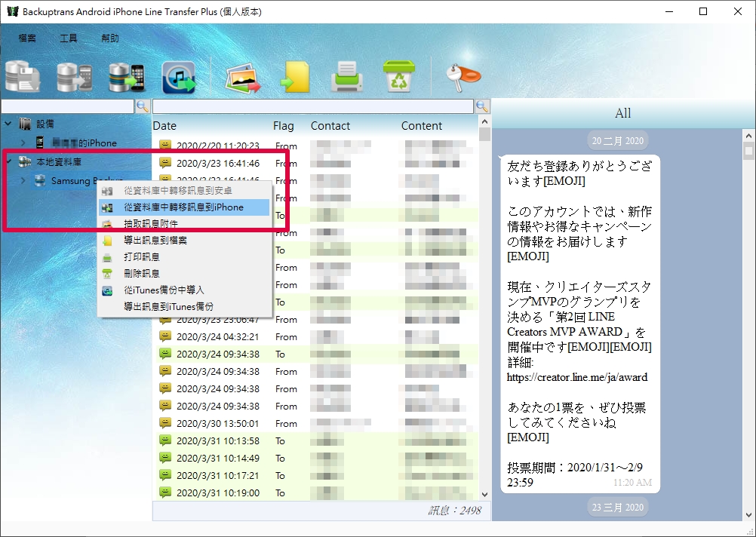756x537 pixels.
Task: Click the search magnifier above the device tree
Action: pyautogui.click(x=143, y=106)
